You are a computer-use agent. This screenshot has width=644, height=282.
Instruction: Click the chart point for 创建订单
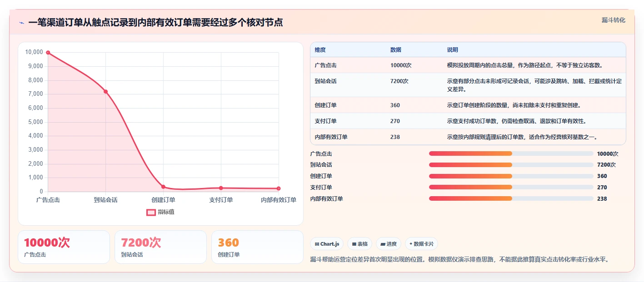(163, 187)
